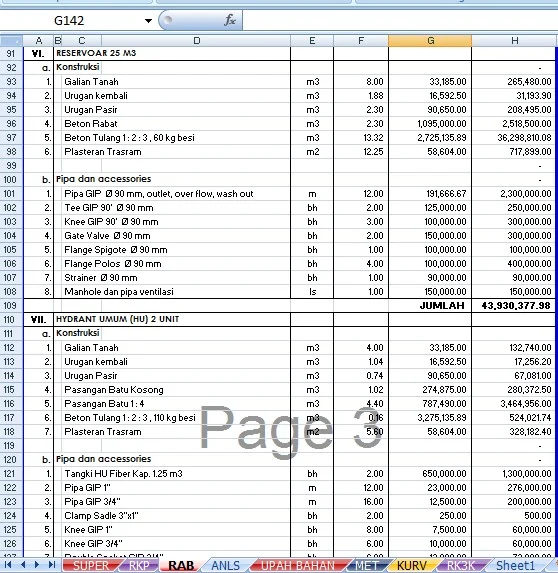Click cell 'Knee GIP 1"'
Screen dimensions: 558x573
pyautogui.click(x=88, y=530)
